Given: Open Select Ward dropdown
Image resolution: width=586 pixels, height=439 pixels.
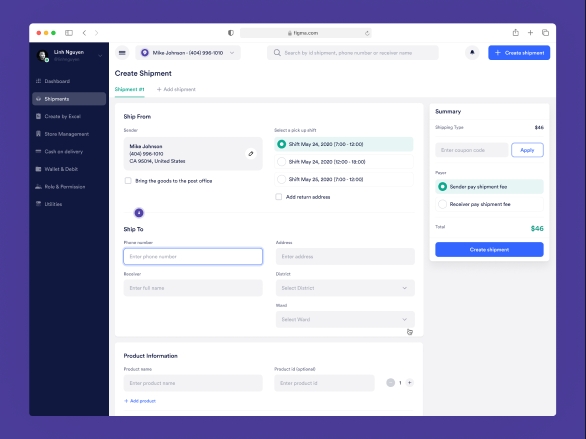Looking at the screenshot, I should (345, 319).
